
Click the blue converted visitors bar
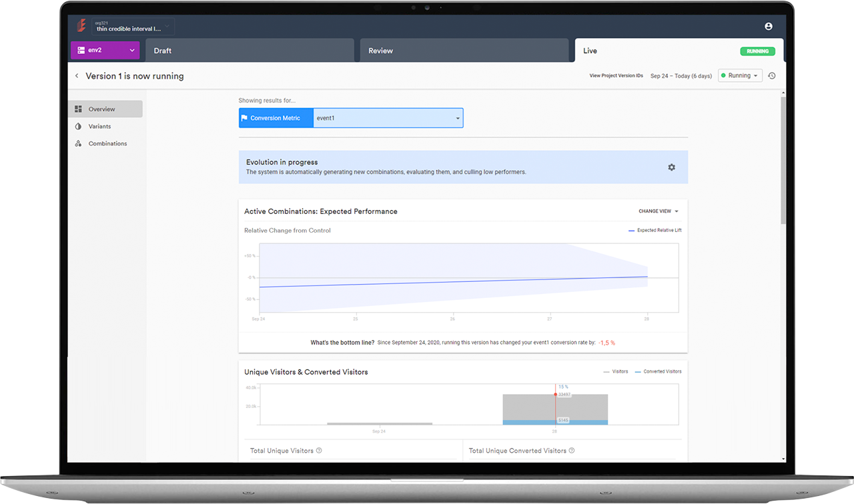(x=555, y=423)
